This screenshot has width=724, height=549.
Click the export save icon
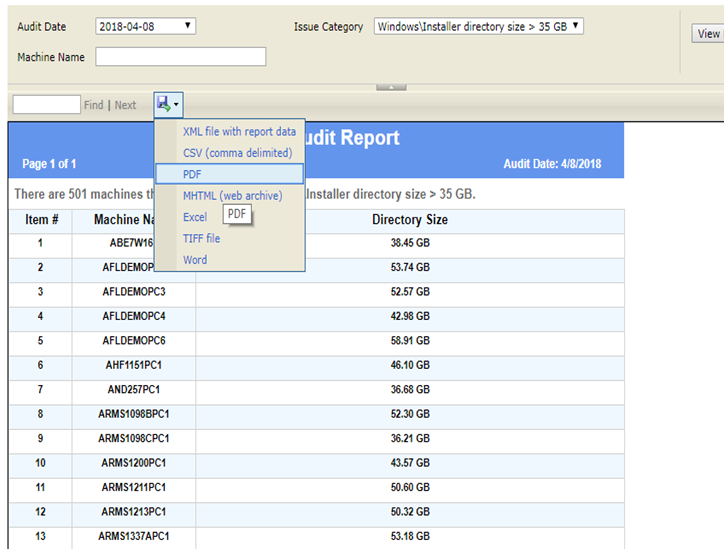tap(163, 104)
